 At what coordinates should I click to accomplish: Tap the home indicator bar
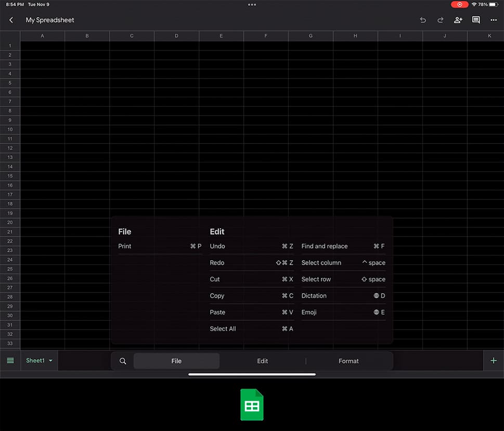pyautogui.click(x=252, y=374)
